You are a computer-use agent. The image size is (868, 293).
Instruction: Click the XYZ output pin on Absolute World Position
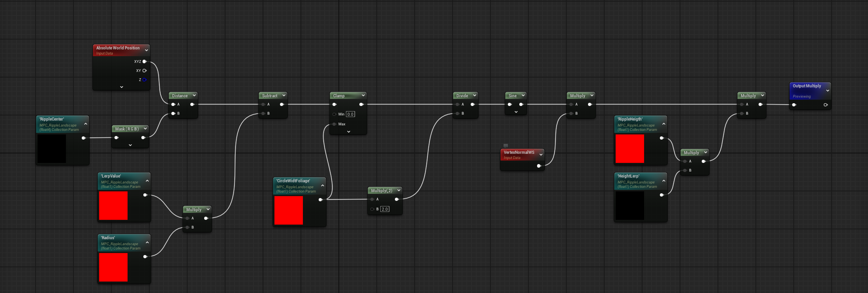coord(145,62)
